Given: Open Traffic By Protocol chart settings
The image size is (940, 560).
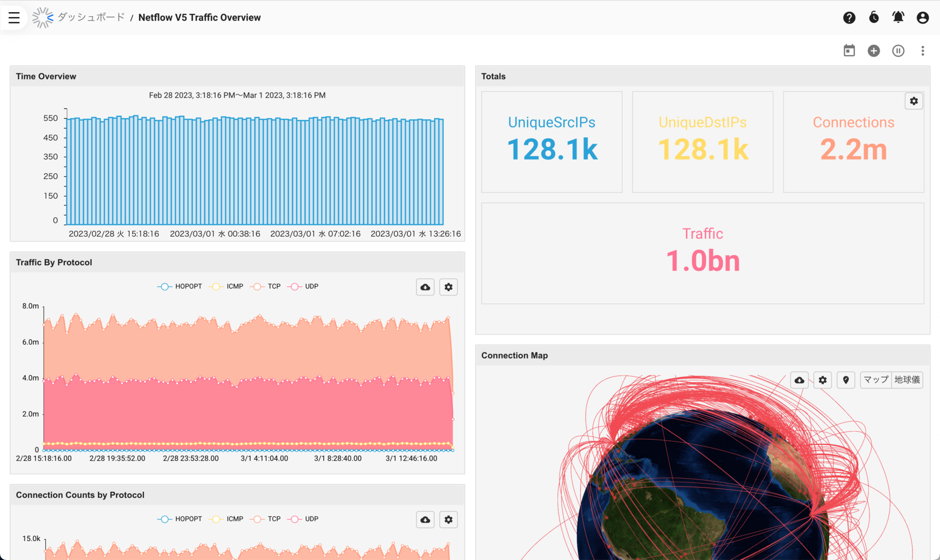Looking at the screenshot, I should (x=448, y=287).
